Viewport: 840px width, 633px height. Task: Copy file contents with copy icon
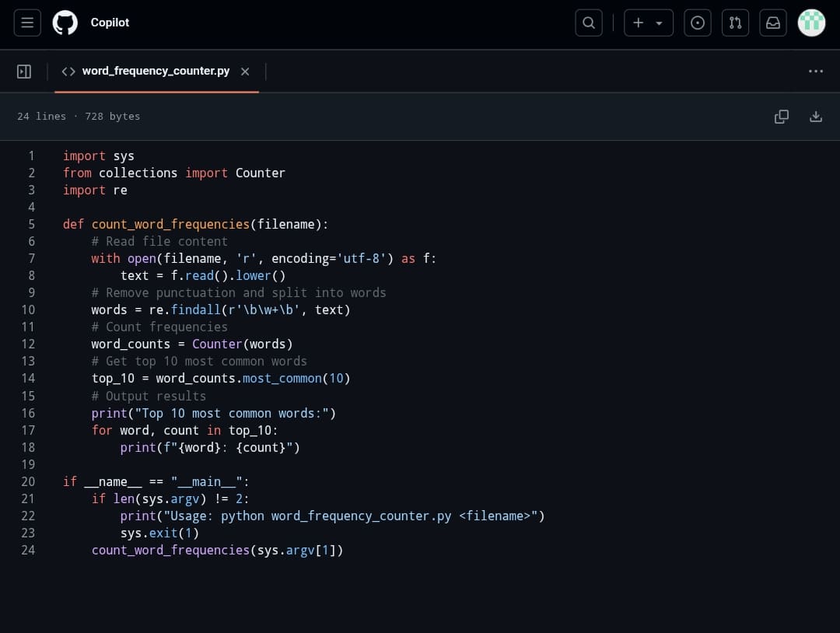[781, 116]
